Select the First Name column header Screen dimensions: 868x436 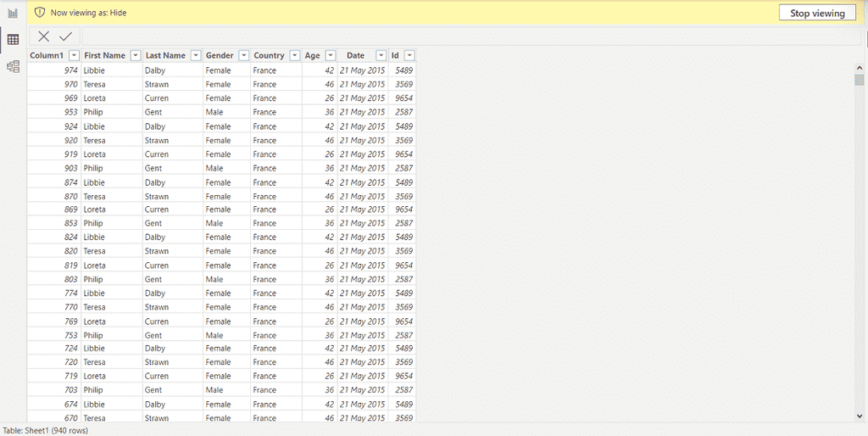pyautogui.click(x=104, y=55)
